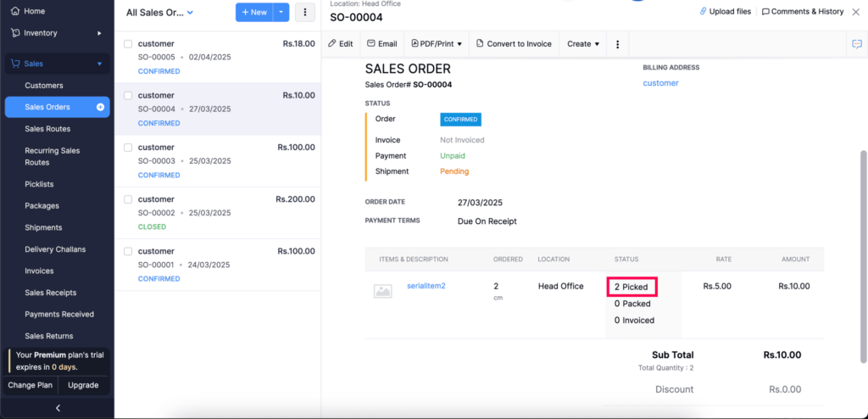Click the order date 27/03/2025 value
This screenshot has height=419, width=868.
[x=480, y=203]
